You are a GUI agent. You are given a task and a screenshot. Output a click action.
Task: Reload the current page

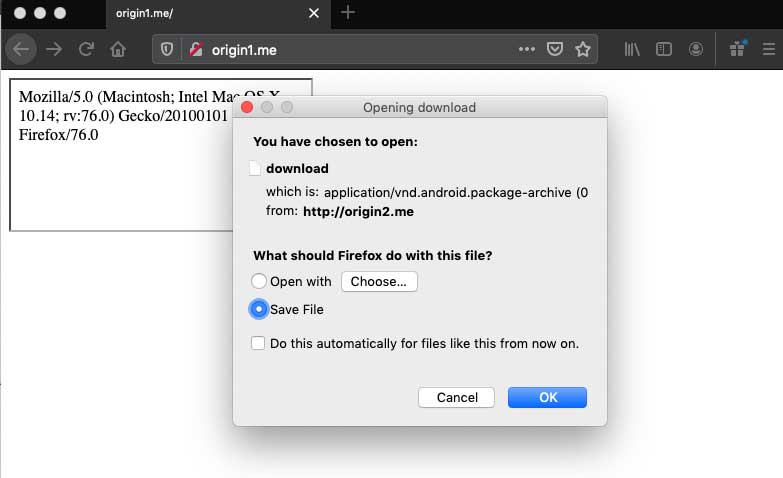coord(86,48)
